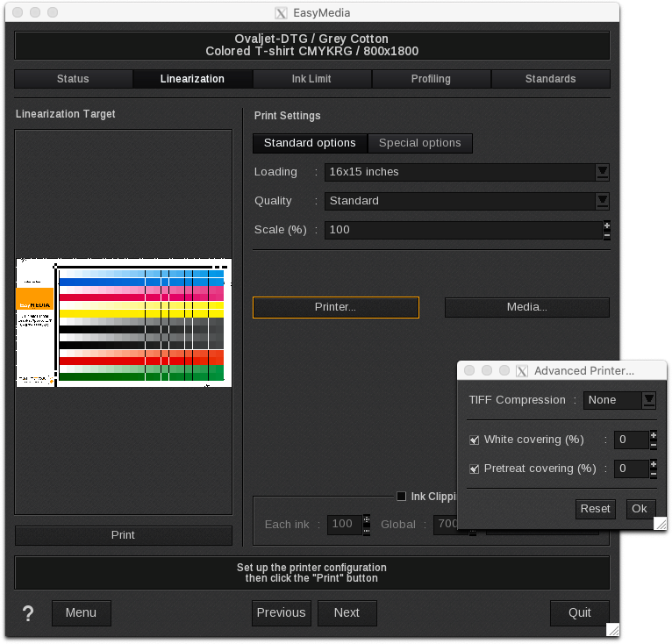The width and height of the screenshot is (672, 644).
Task: Select the Special options tab
Action: (419, 143)
